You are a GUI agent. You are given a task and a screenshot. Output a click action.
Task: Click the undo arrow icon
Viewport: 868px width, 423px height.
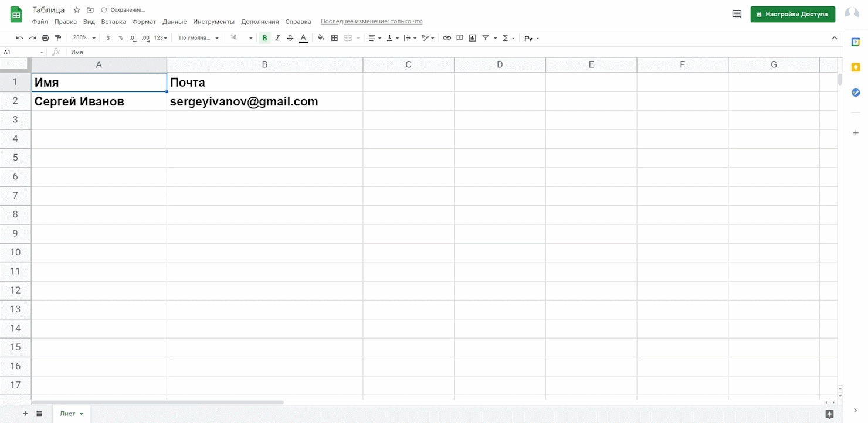(x=19, y=38)
